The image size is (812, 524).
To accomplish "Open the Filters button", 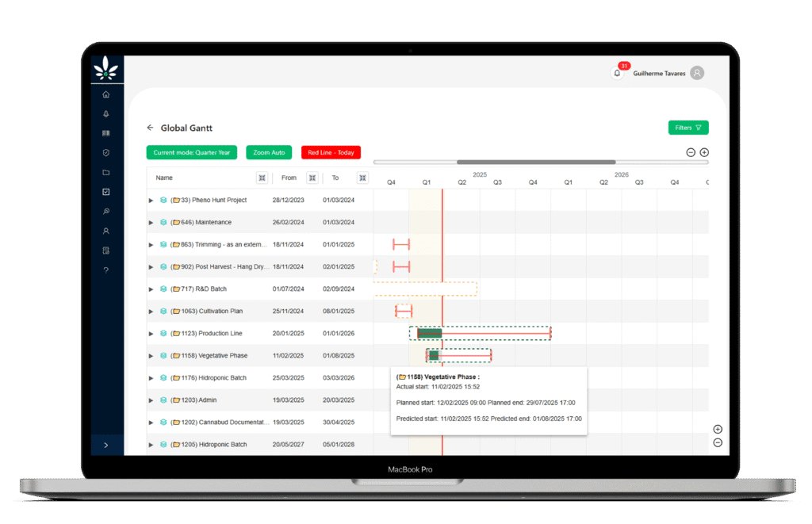I will click(x=688, y=128).
